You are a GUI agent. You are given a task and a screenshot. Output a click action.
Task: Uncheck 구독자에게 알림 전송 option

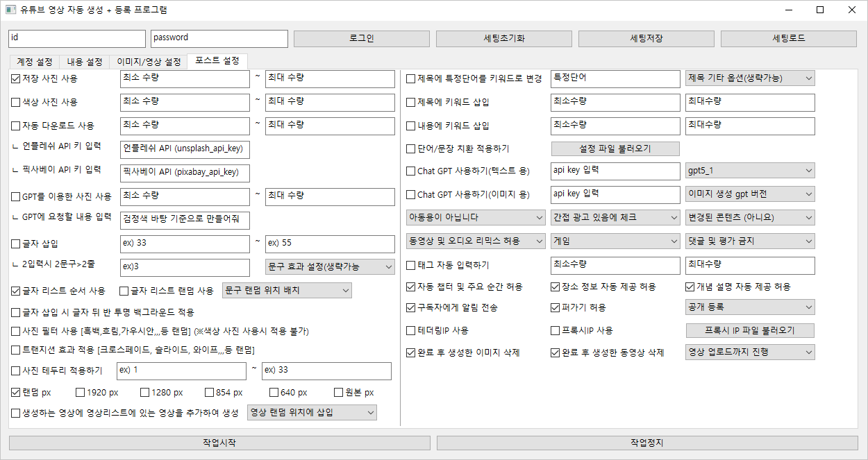coord(411,307)
